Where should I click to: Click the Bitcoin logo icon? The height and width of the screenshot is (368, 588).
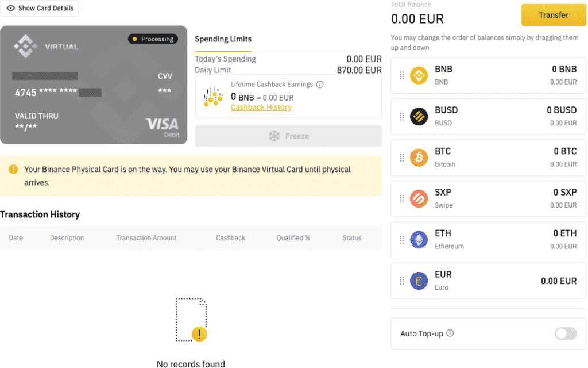tap(419, 158)
